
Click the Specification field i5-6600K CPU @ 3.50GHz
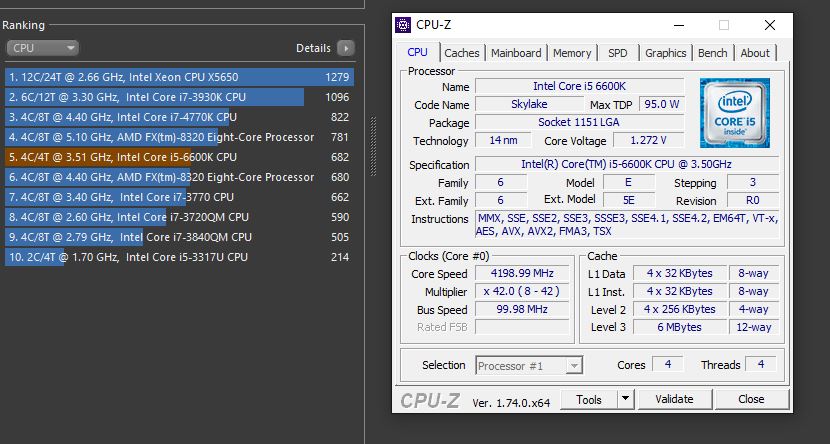click(627, 164)
